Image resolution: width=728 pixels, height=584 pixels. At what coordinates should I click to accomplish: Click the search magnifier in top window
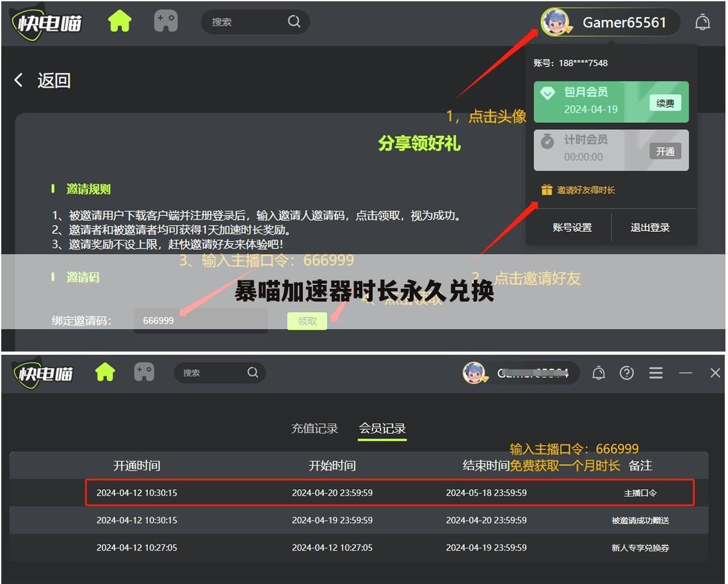(x=294, y=21)
